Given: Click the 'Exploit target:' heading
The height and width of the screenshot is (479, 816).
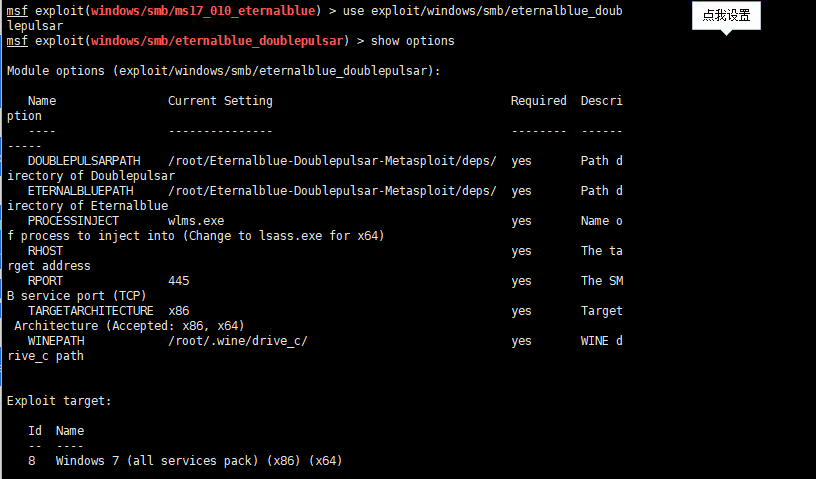Looking at the screenshot, I should (59, 401).
